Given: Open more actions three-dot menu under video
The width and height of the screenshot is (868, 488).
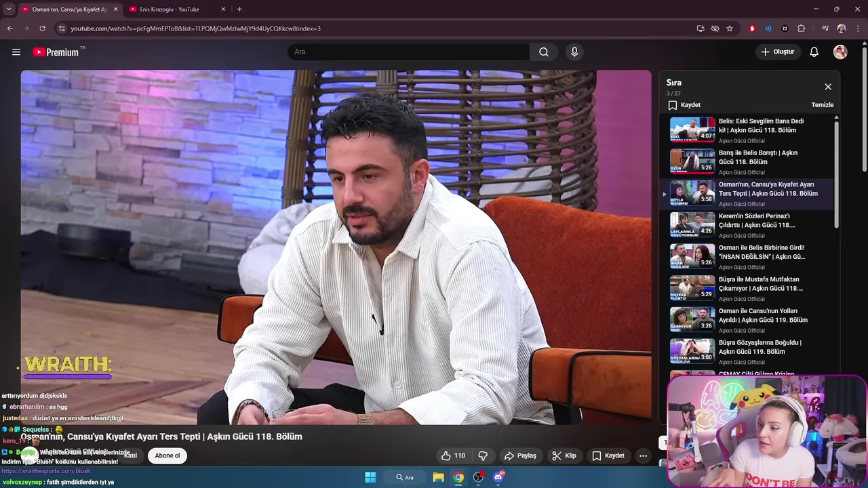Looking at the screenshot, I should tap(643, 455).
